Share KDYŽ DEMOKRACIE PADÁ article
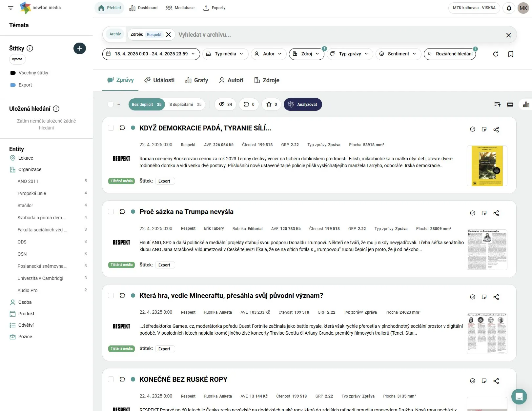Screen dimensions: 532x411 pyautogui.click(x=496, y=129)
